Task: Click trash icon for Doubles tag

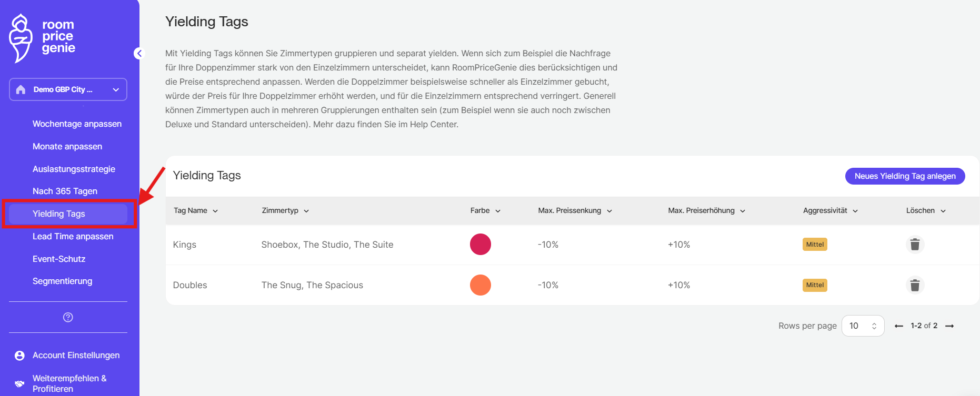Action: (915, 285)
